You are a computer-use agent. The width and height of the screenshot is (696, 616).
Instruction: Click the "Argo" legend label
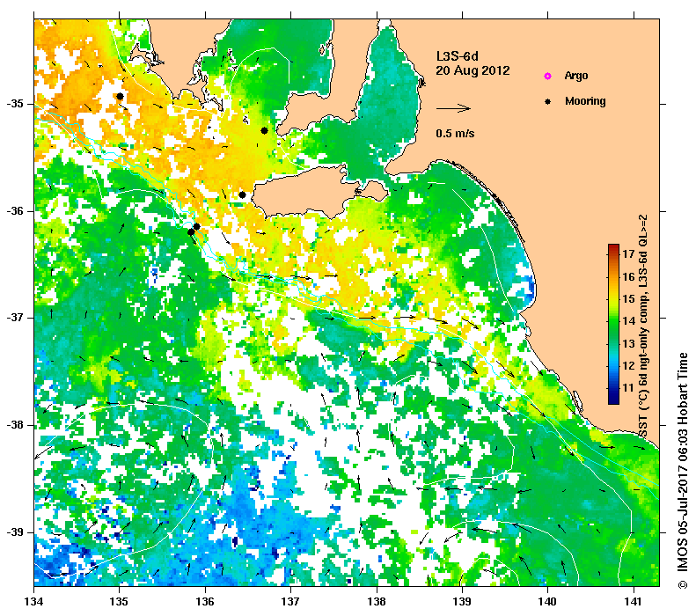[x=576, y=76]
